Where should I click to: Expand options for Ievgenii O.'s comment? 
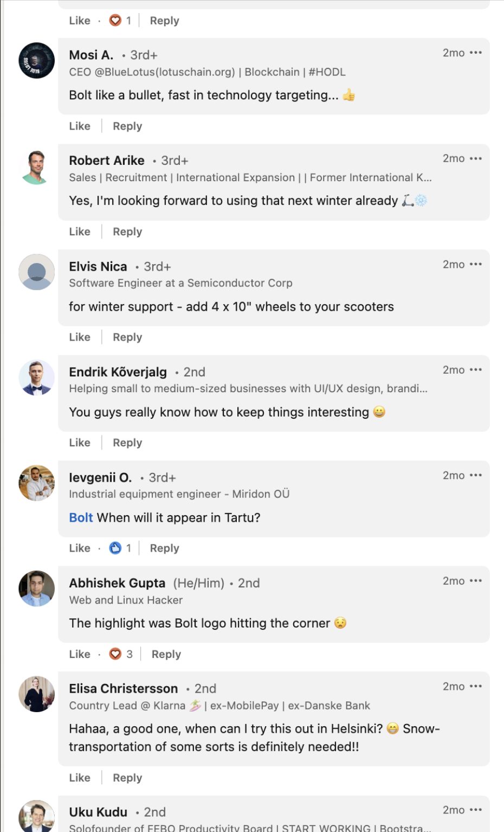476,475
